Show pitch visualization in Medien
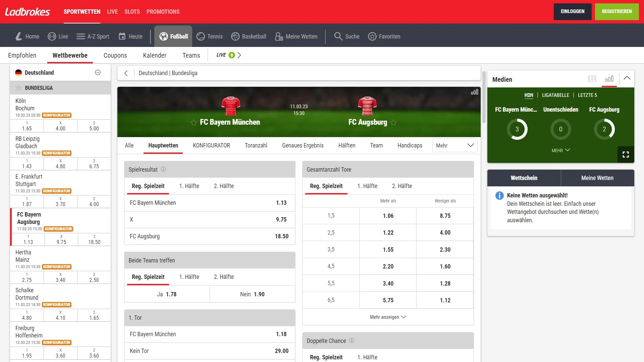Viewport: 644px width, 362px height. pos(592,79)
